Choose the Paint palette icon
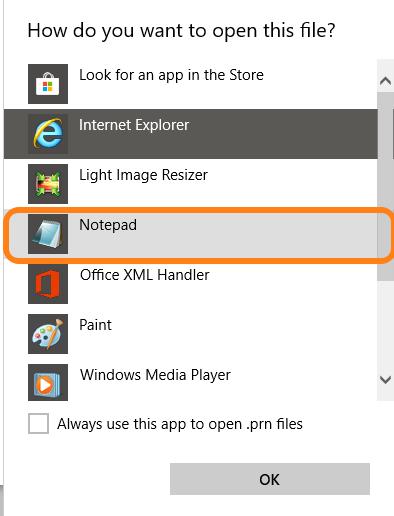394x516 pixels. pos(48,334)
